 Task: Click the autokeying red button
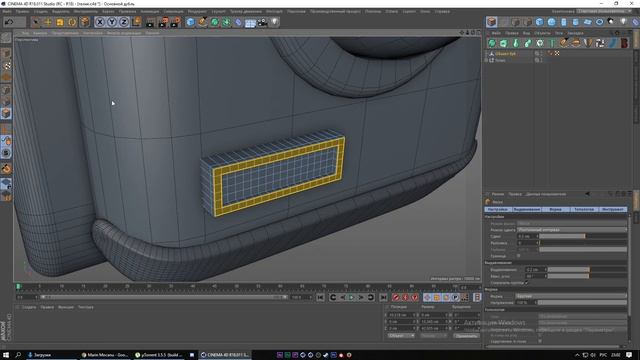pos(405,297)
